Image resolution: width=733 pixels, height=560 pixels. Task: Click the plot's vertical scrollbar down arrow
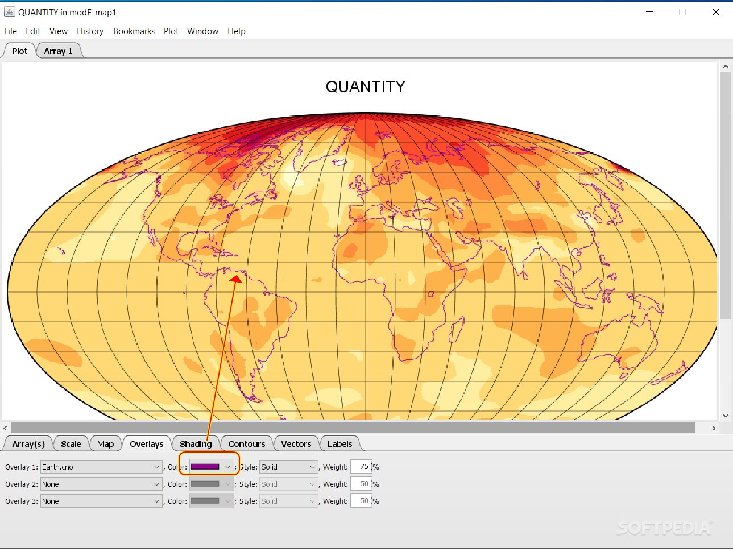[726, 416]
